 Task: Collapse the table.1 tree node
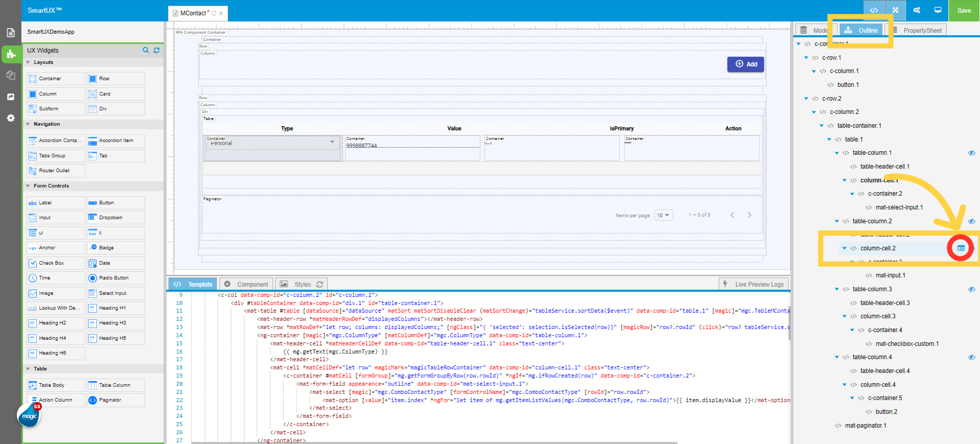click(x=829, y=139)
